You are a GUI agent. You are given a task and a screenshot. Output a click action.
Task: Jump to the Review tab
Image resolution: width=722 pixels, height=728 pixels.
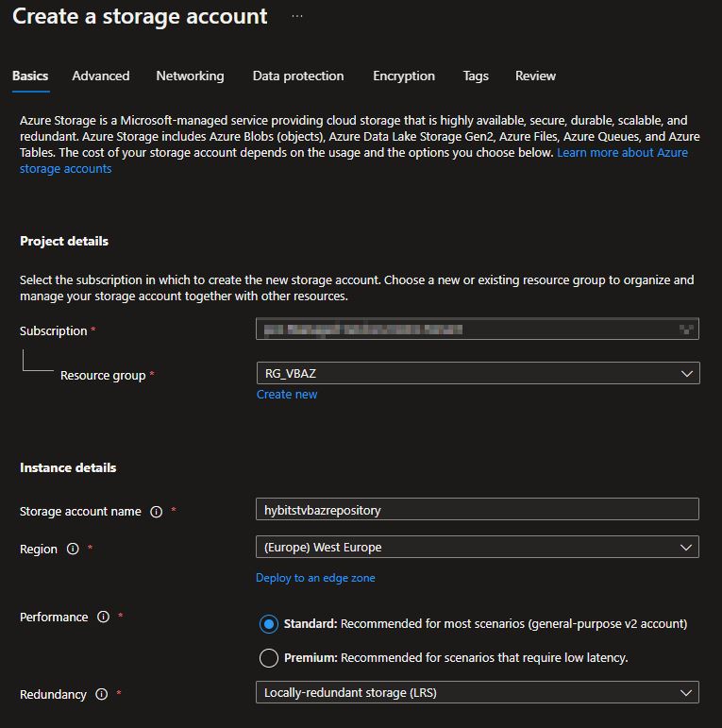[x=535, y=76]
